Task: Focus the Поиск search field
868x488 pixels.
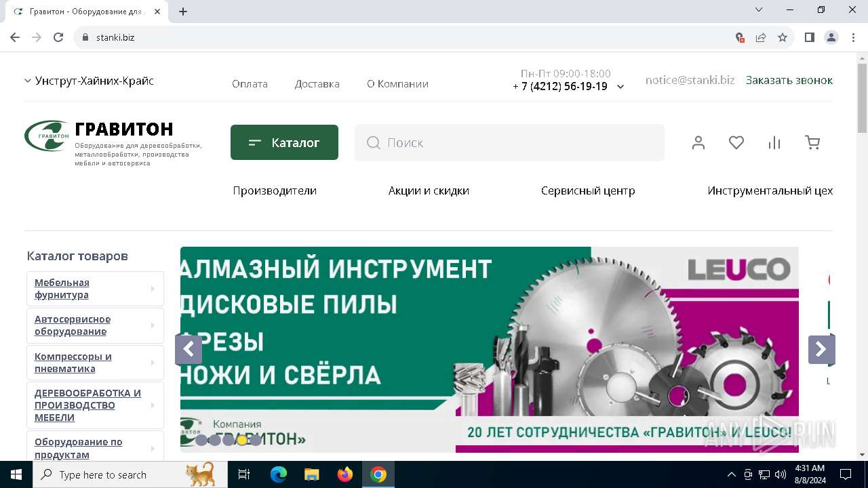Action: coord(509,142)
